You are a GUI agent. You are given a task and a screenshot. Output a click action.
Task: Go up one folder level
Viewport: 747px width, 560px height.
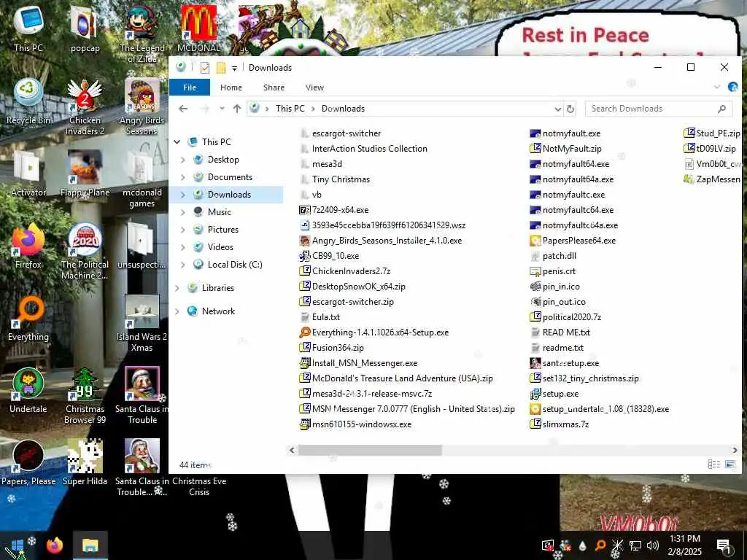[237, 109]
